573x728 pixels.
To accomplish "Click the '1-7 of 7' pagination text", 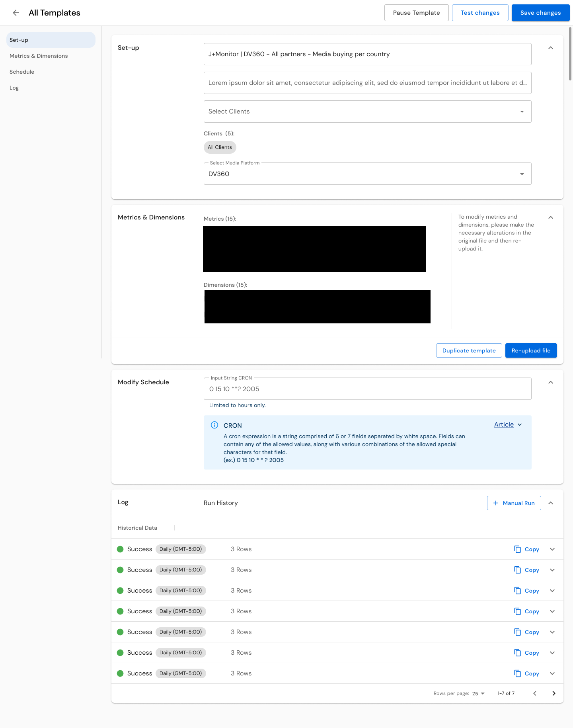I will click(x=506, y=693).
